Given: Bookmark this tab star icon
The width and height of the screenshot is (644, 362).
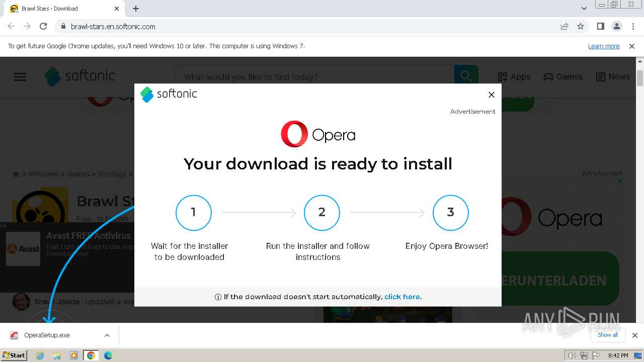Looking at the screenshot, I should [x=581, y=27].
